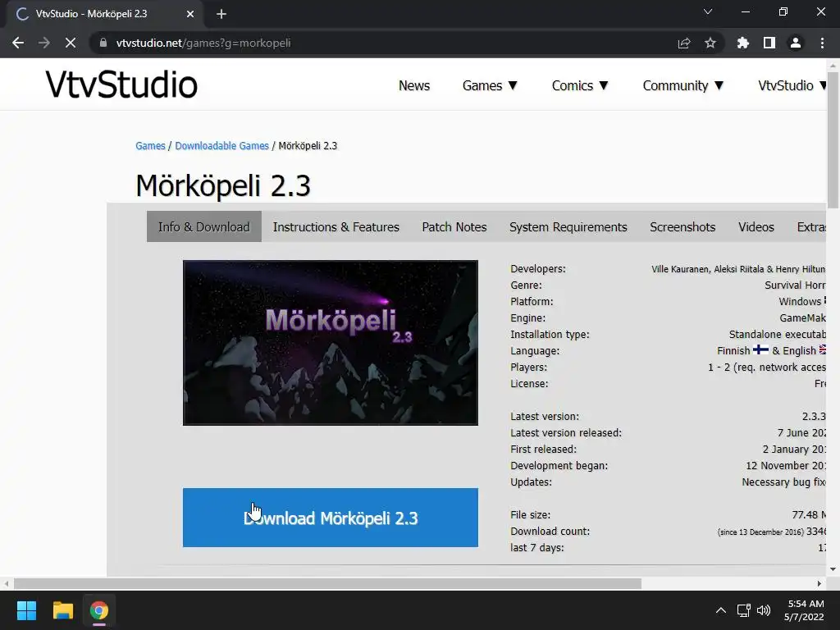Show hidden system tray icons
The width and height of the screenshot is (840, 630).
(721, 610)
